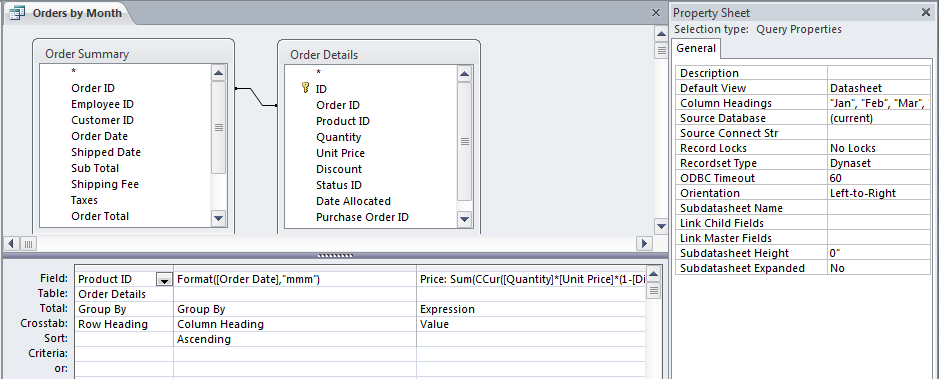The image size is (939, 379).
Task: Click the Subdatasheet Name value box
Action: click(879, 208)
